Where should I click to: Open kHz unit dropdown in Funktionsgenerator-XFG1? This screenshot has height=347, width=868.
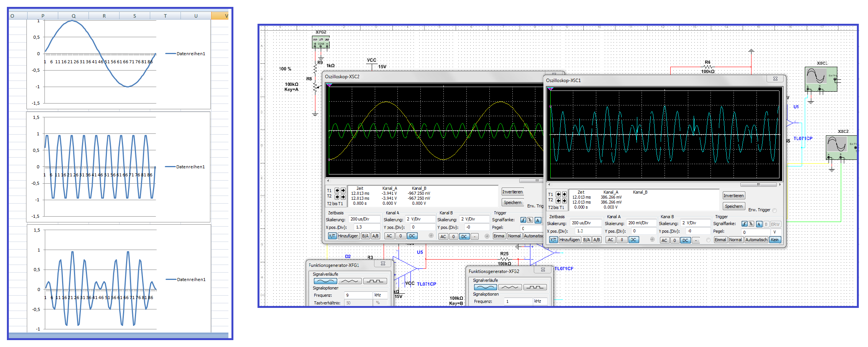coord(380,295)
